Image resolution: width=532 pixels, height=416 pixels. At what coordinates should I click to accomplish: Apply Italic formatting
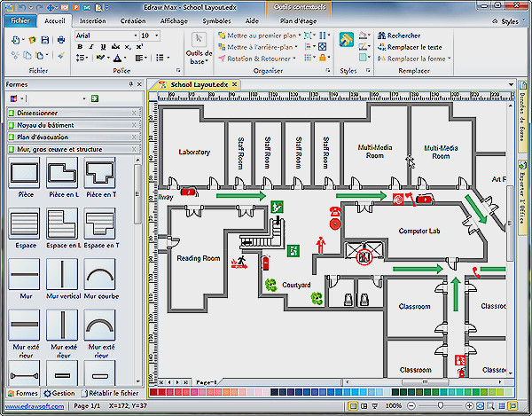pos(91,47)
